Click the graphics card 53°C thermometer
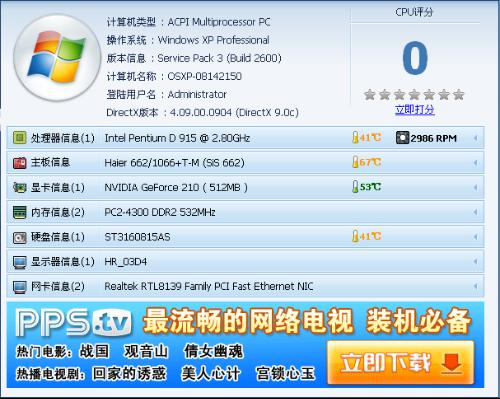This screenshot has height=399, width=500. tap(355, 187)
